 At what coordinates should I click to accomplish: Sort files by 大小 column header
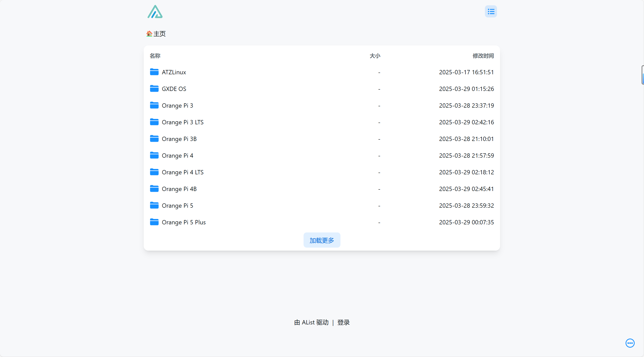point(375,56)
